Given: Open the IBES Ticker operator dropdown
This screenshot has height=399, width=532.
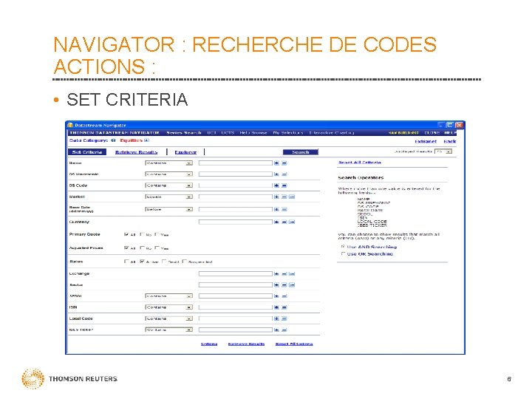Looking at the screenshot, I should click(x=169, y=330).
